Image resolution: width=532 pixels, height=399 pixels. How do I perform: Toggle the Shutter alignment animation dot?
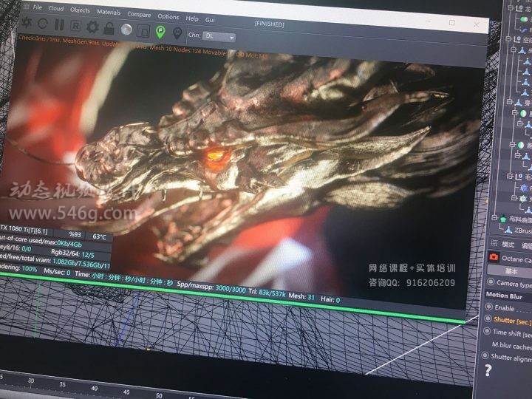click(x=485, y=355)
